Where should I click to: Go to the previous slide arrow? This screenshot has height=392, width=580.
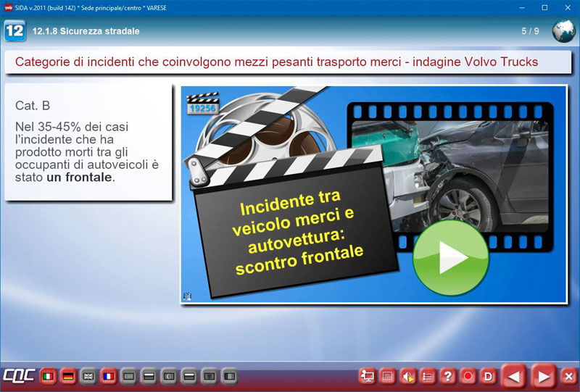click(x=514, y=376)
